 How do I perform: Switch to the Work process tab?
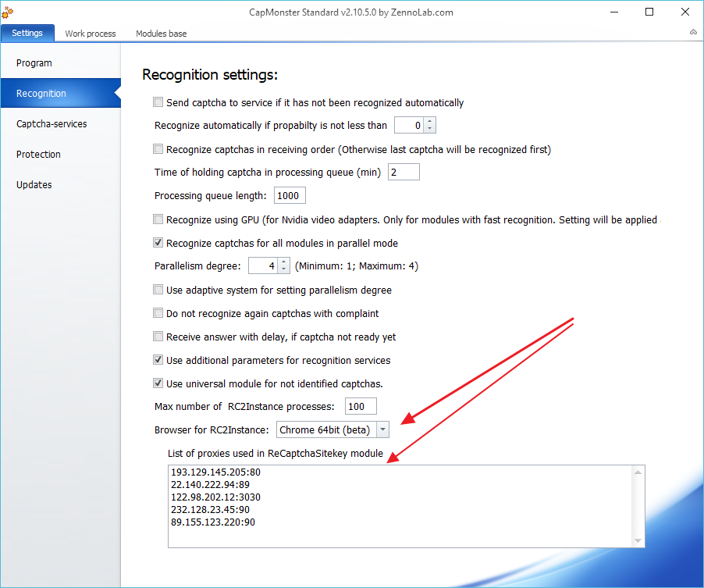[x=91, y=34]
